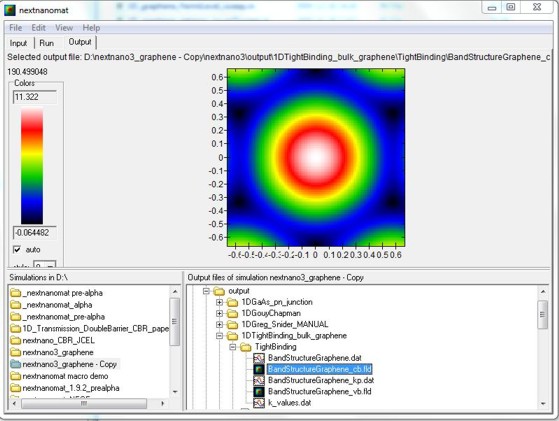Click the nextnanomat application title icon
The image size is (559, 421).
[x=10, y=10]
